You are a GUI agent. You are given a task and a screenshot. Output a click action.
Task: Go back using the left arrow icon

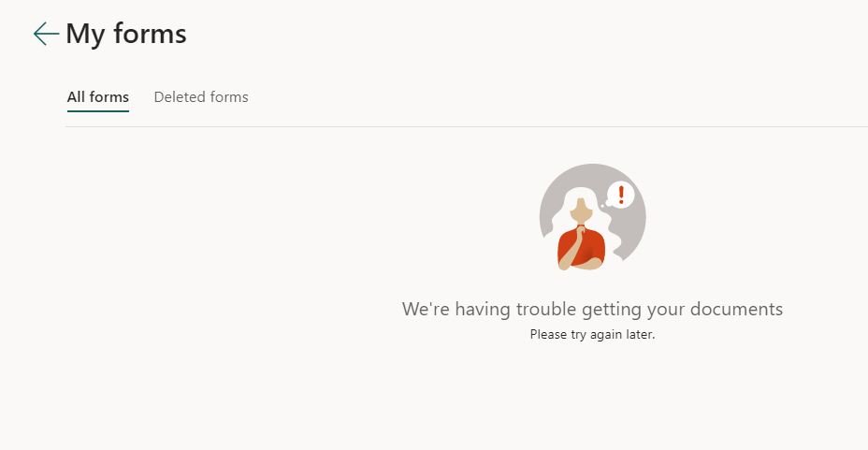46,34
